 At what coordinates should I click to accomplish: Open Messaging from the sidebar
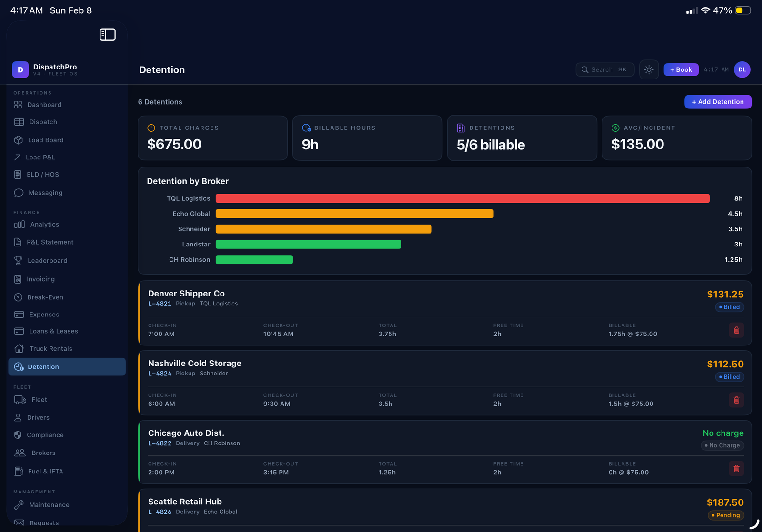click(x=45, y=192)
